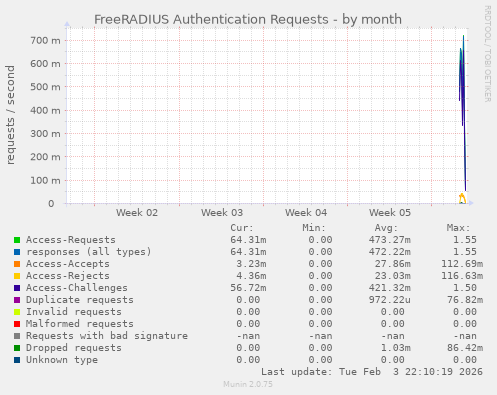This screenshot has height=395, width=497.
Task: Click the Access-Rejects legend label
Action: [68, 276]
